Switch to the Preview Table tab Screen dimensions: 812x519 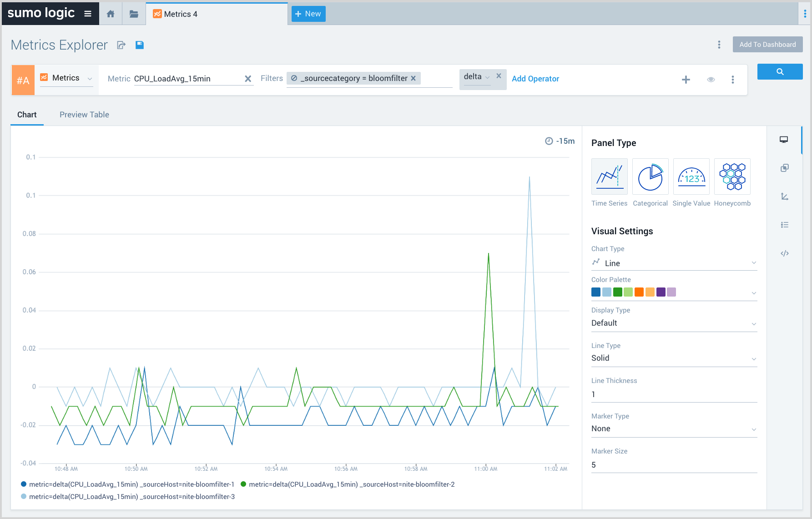[x=84, y=115]
